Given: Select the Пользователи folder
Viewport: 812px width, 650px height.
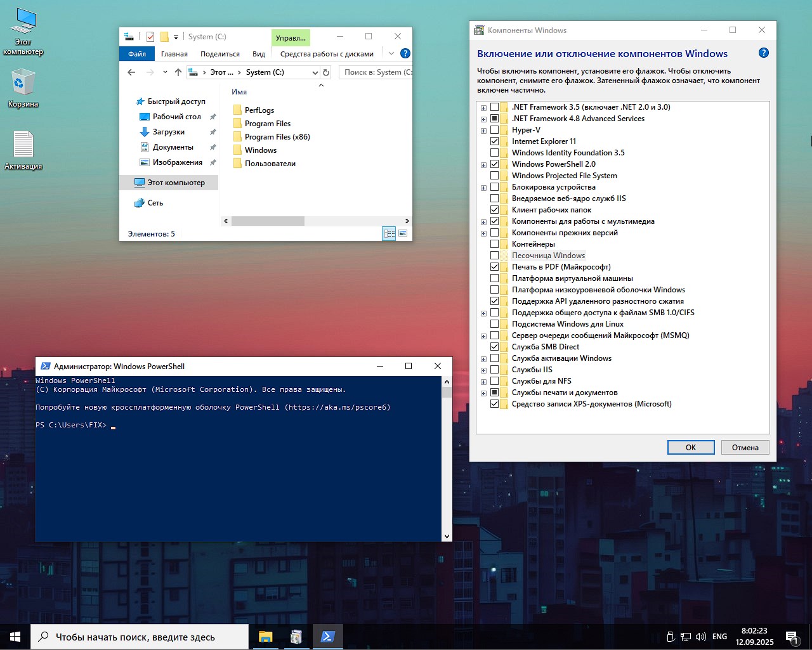Looking at the screenshot, I should [270, 164].
